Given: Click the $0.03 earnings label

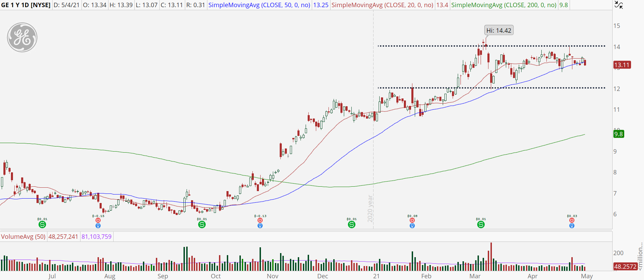Looking at the screenshot, I should click(572, 216).
